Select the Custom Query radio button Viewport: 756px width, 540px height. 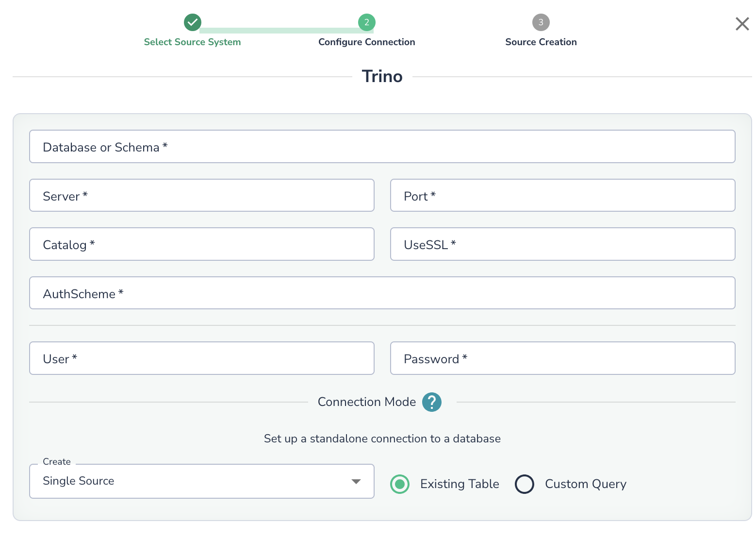click(x=525, y=484)
